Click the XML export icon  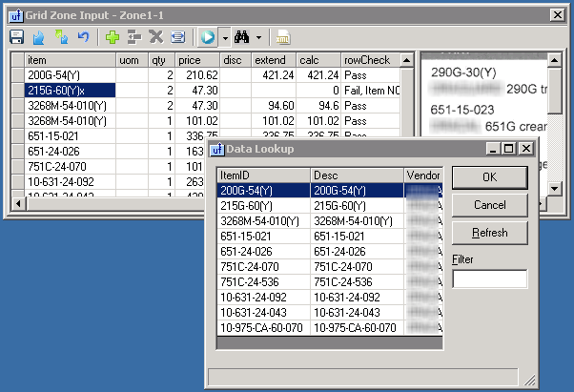[x=282, y=37]
